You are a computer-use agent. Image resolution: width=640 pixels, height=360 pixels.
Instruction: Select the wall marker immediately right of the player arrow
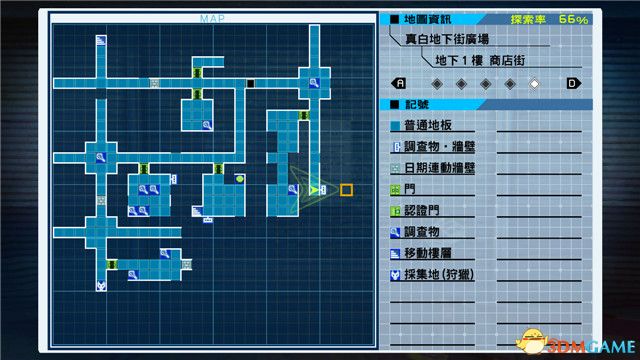(x=323, y=189)
